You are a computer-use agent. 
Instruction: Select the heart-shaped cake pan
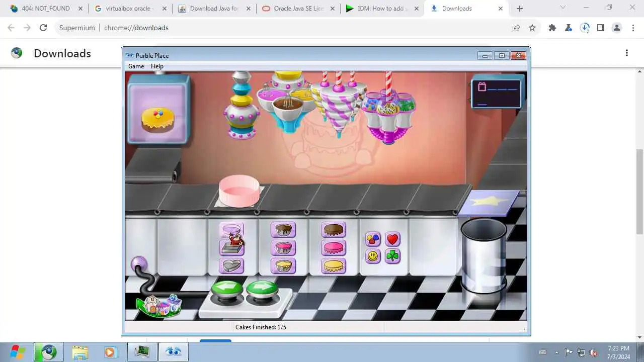231,265
